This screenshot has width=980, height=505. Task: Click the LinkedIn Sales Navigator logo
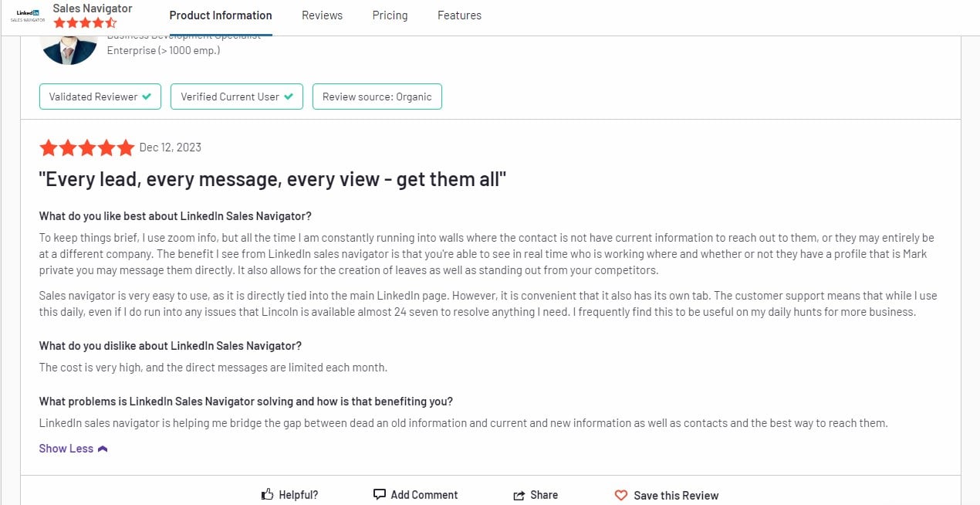point(28,15)
